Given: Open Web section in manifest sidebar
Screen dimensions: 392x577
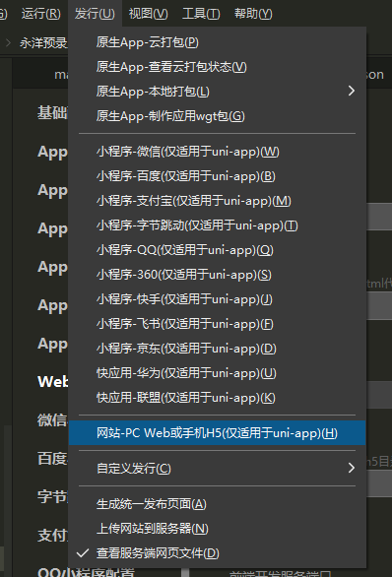Looking at the screenshot, I should (x=52, y=381).
